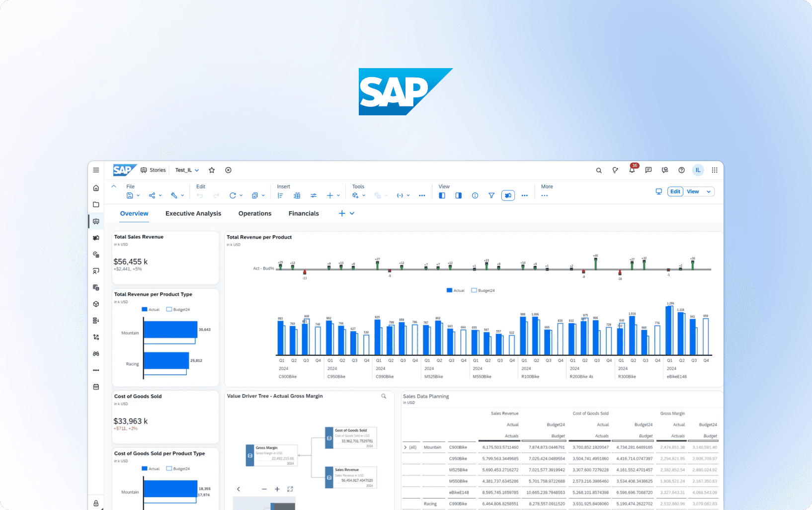Open the Calendar icon in sidebar
Screen dimensions: 812x510
[96, 387]
